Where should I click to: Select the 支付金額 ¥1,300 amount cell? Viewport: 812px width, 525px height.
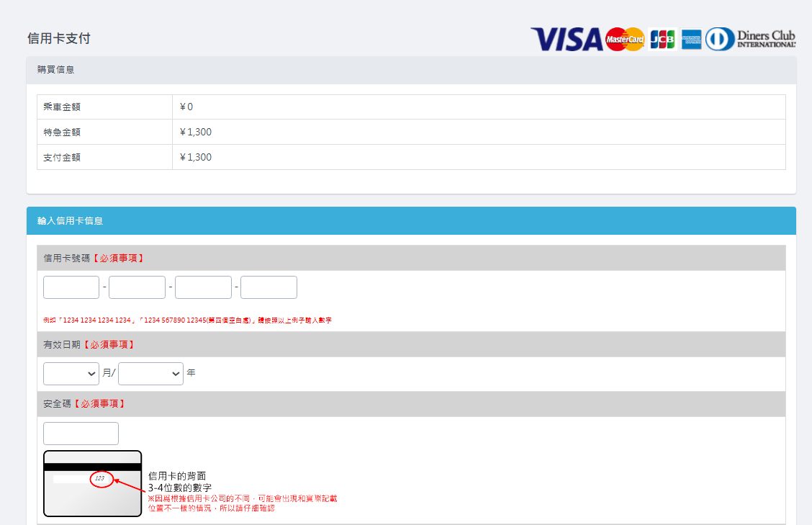click(x=478, y=157)
